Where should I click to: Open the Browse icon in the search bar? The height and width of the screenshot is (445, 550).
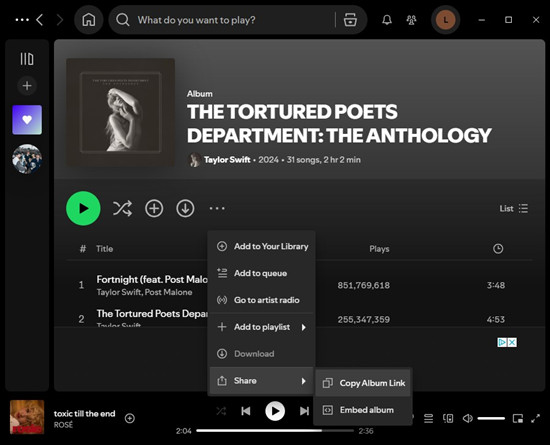(x=350, y=20)
